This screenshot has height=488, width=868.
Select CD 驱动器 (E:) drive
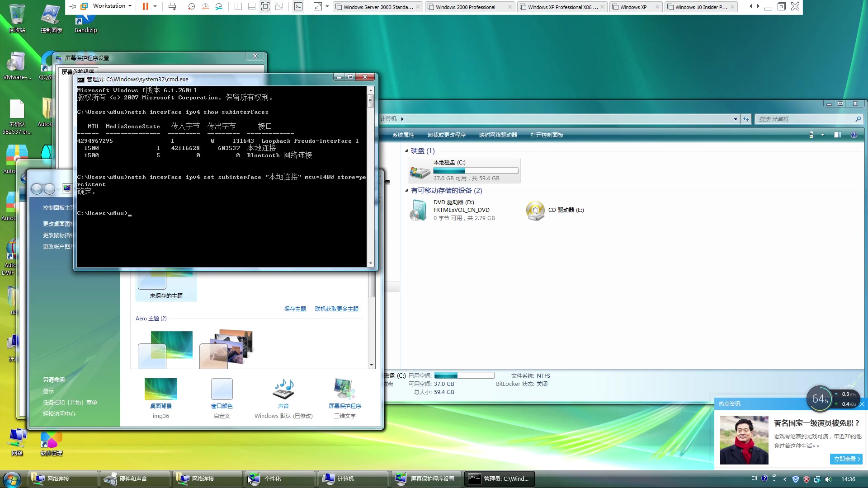coord(556,210)
